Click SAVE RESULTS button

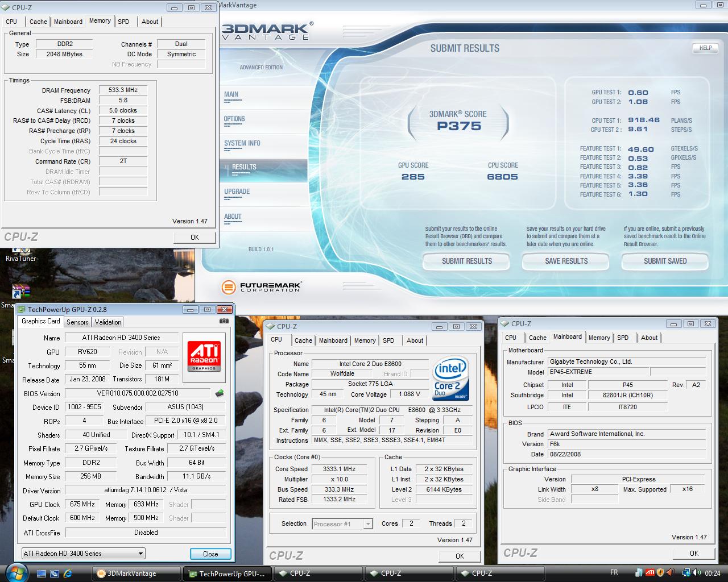pos(566,261)
